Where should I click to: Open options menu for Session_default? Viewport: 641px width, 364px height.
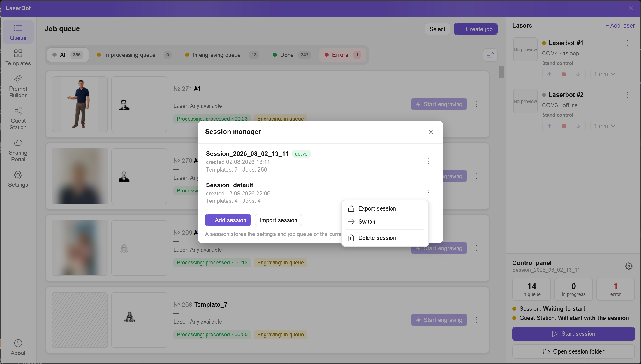[x=429, y=192]
